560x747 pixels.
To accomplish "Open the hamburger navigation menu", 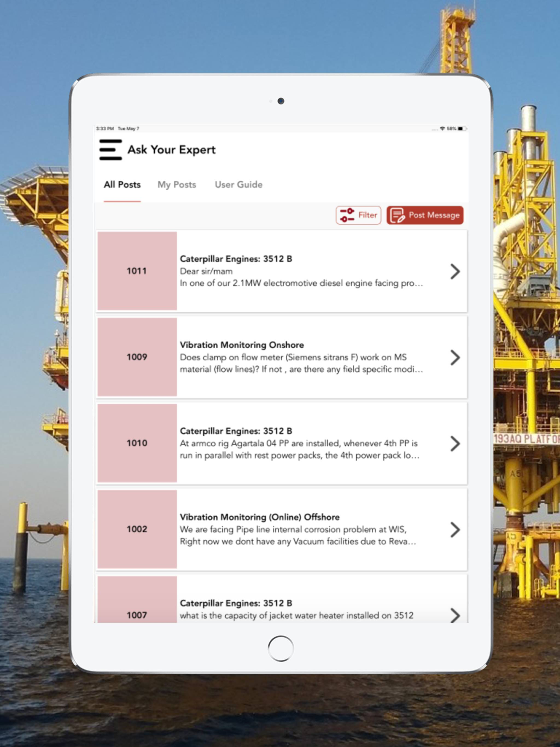I will coord(110,150).
